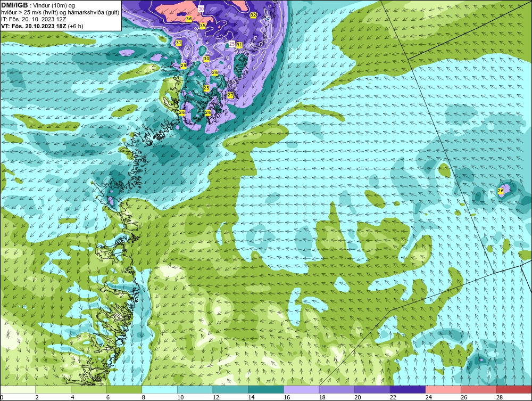
Task: Click the legend scale value 0
Action: pyautogui.click(x=2, y=397)
